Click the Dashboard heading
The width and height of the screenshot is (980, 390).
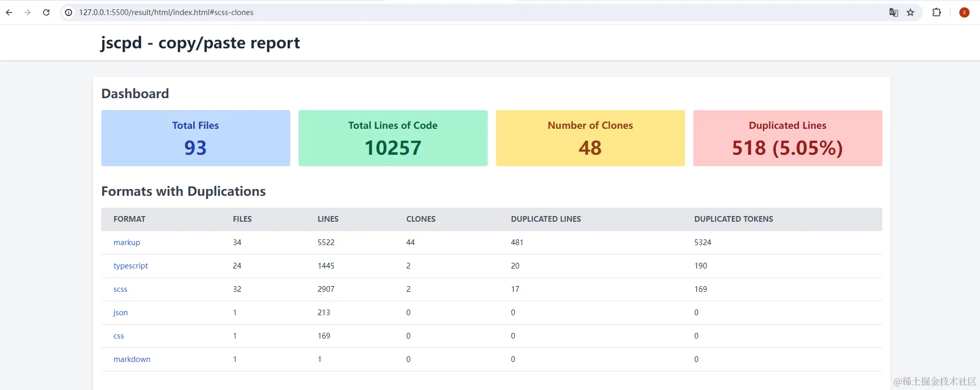(x=135, y=93)
